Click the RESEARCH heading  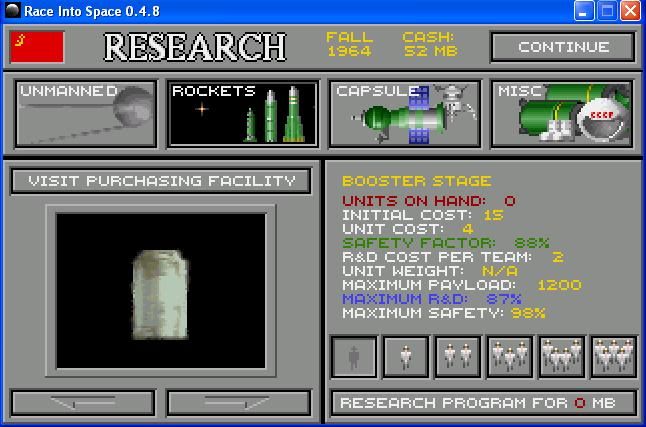(194, 47)
